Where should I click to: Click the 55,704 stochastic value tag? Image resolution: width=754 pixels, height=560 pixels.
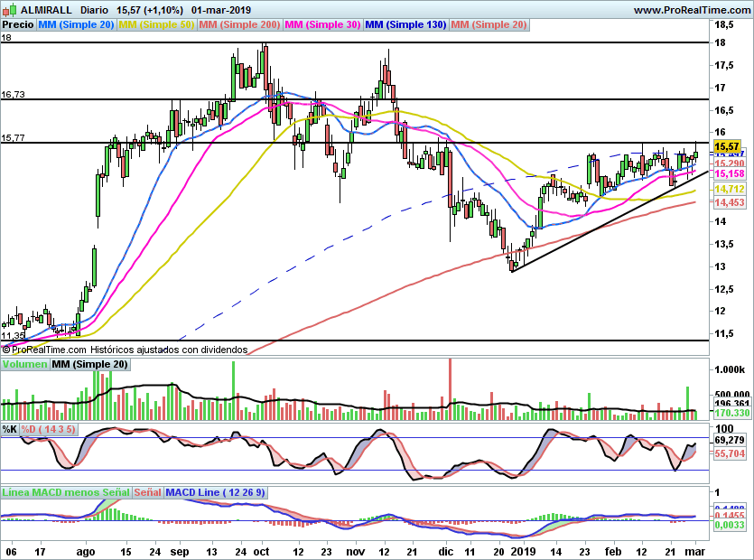point(729,453)
